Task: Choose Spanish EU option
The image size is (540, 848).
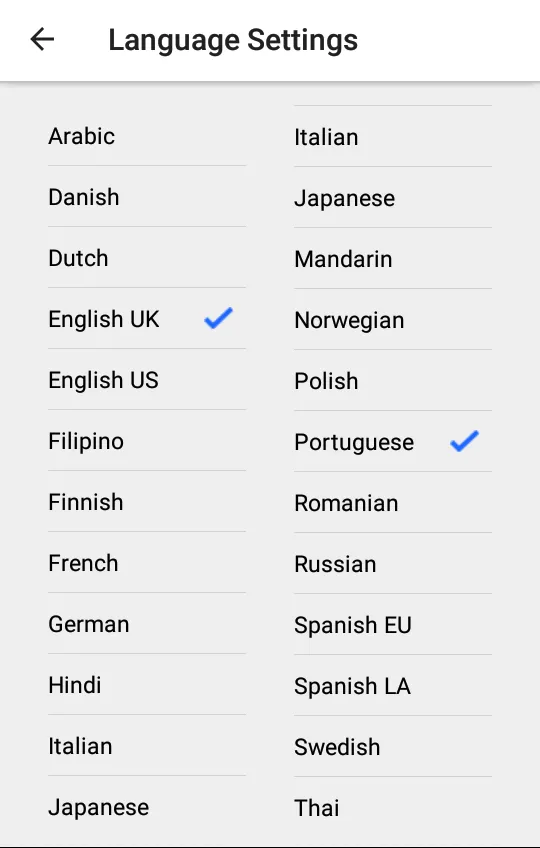Action: (393, 625)
